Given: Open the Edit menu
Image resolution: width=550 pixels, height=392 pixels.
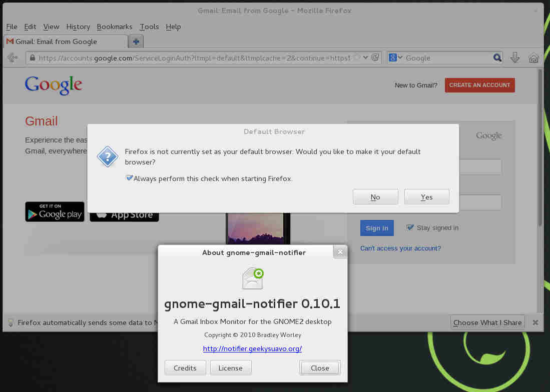Looking at the screenshot, I should coord(30,26).
